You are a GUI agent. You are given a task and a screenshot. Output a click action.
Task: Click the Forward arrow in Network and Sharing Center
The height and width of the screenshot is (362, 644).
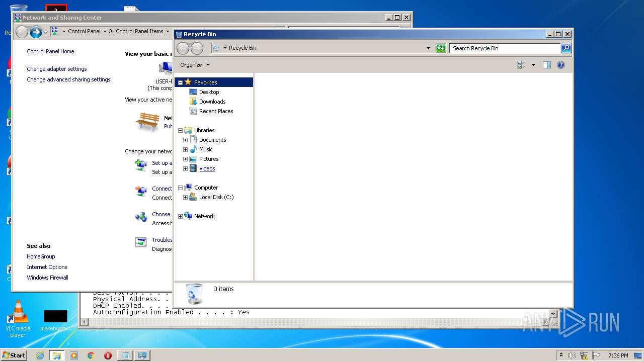pyautogui.click(x=35, y=32)
